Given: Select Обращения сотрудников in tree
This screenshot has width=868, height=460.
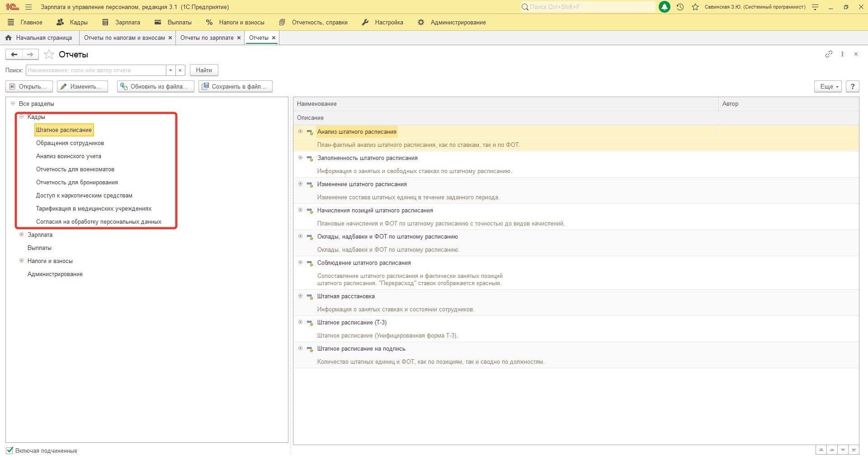Looking at the screenshot, I should 70,143.
